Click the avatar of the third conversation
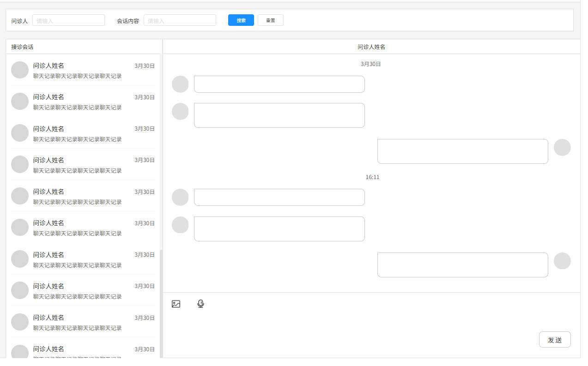The height and width of the screenshot is (366, 588). pyautogui.click(x=20, y=133)
